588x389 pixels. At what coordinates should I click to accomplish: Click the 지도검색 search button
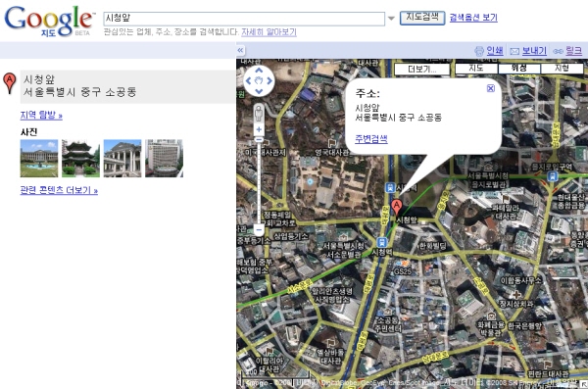click(422, 18)
